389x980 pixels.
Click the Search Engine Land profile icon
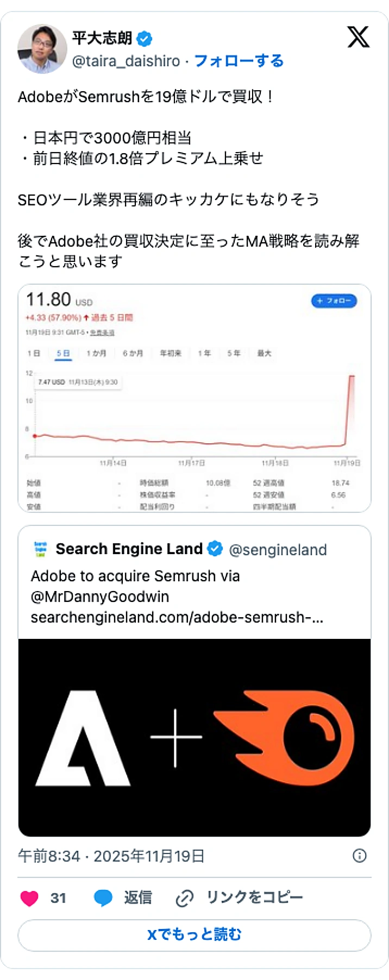tap(39, 549)
